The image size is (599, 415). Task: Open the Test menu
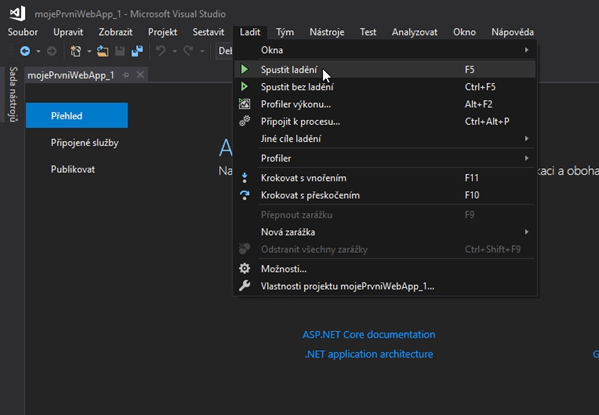[368, 32]
